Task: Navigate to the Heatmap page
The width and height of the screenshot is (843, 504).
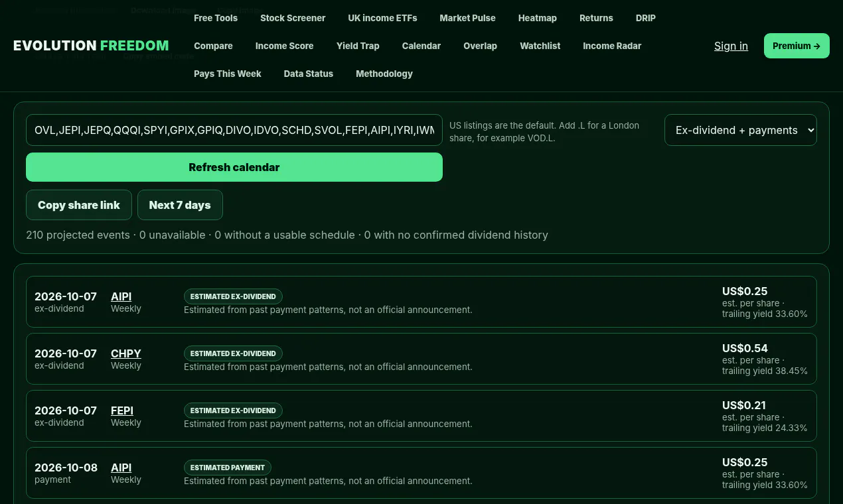Action: click(x=538, y=18)
